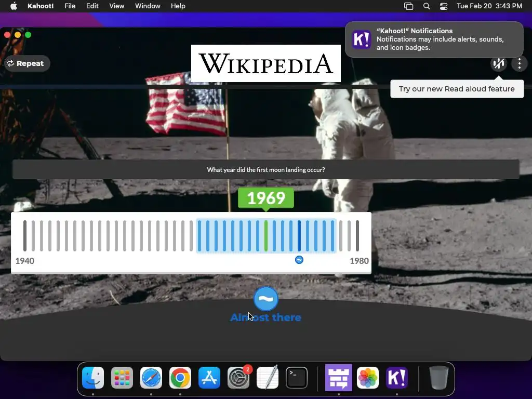Open the Apple menu
The image size is (532, 399).
click(14, 6)
